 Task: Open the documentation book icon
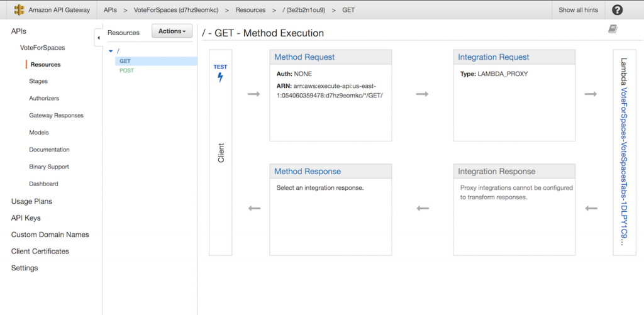(x=613, y=29)
